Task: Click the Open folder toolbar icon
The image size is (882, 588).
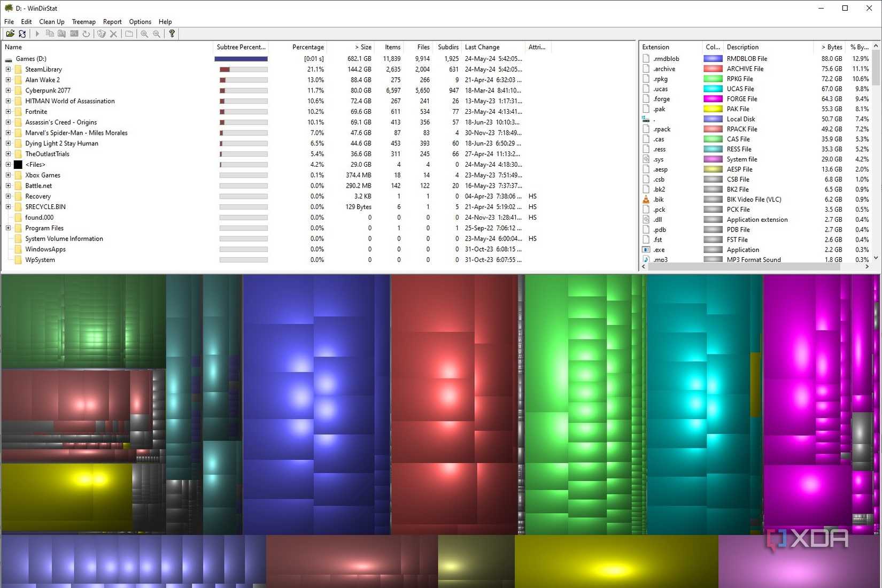Action: click(x=10, y=34)
